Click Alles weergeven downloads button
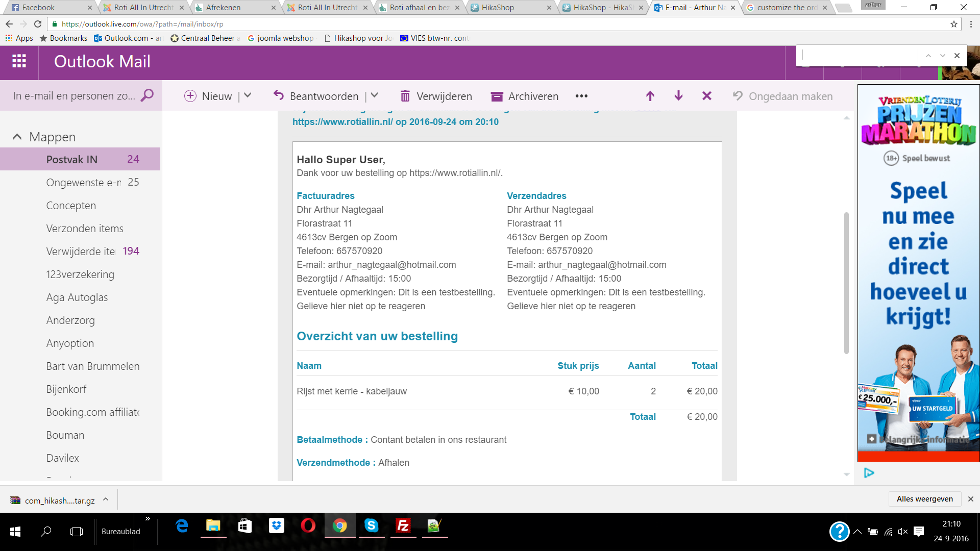Screen dimensions: 980x551 pyautogui.click(x=924, y=499)
